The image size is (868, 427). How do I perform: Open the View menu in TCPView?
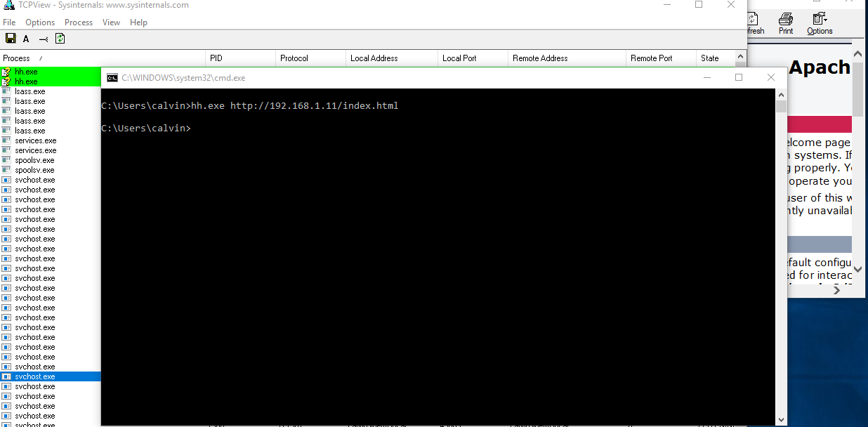pyautogui.click(x=111, y=22)
